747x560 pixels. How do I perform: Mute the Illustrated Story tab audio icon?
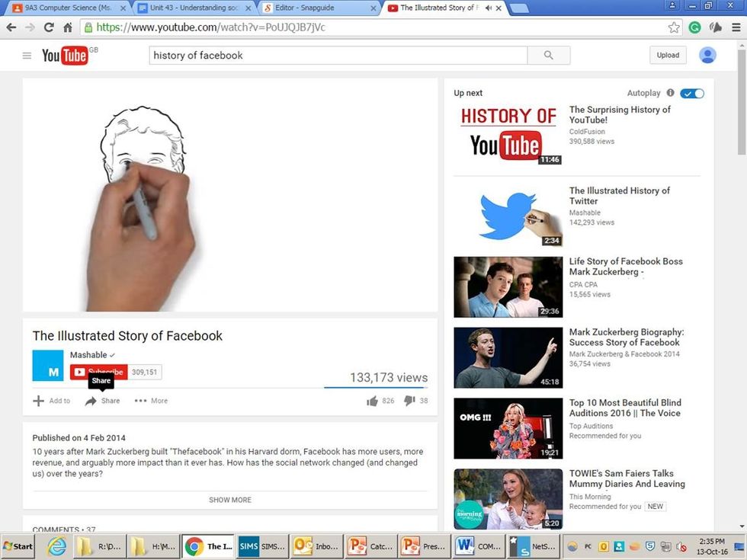tap(489, 8)
